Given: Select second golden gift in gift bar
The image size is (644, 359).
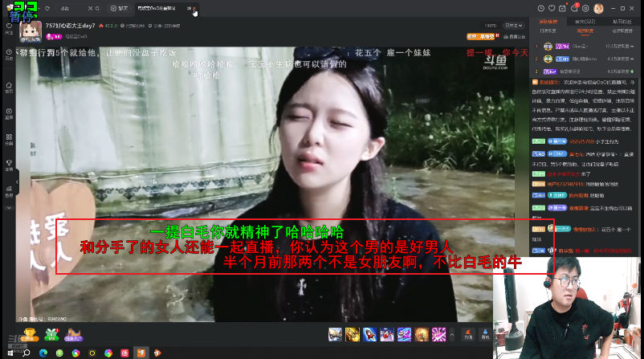Looking at the screenshot, I should point(353,334).
